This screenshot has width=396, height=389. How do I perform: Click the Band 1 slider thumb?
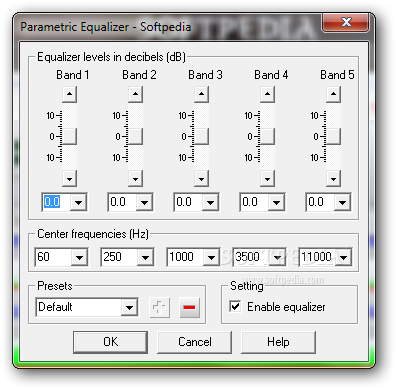coord(69,136)
